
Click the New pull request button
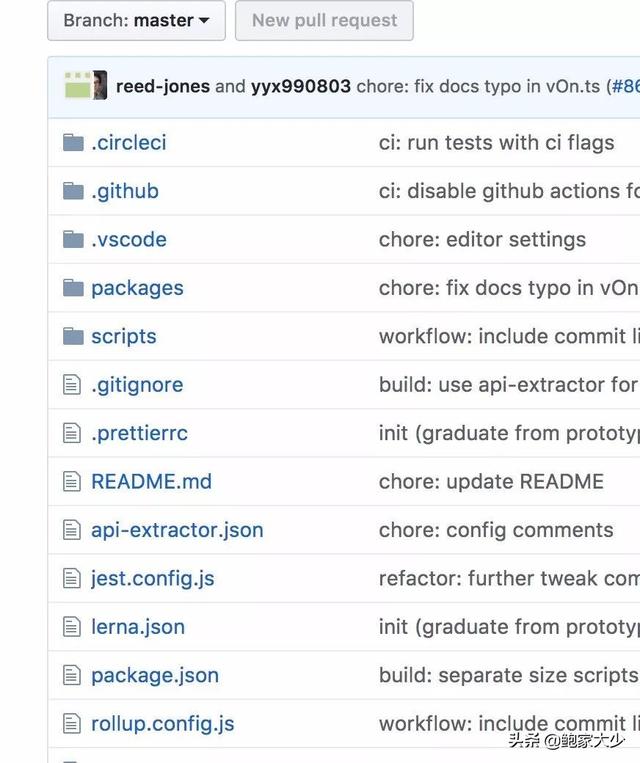(x=324, y=20)
